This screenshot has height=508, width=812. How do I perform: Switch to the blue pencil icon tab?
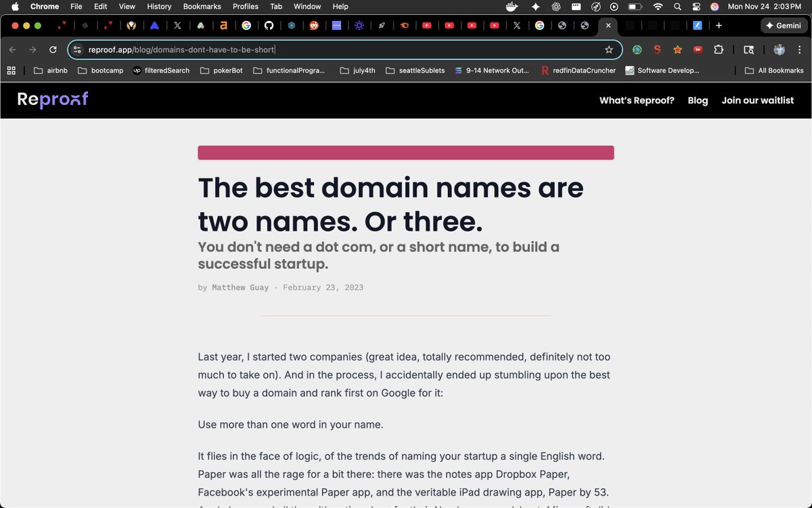(x=697, y=25)
